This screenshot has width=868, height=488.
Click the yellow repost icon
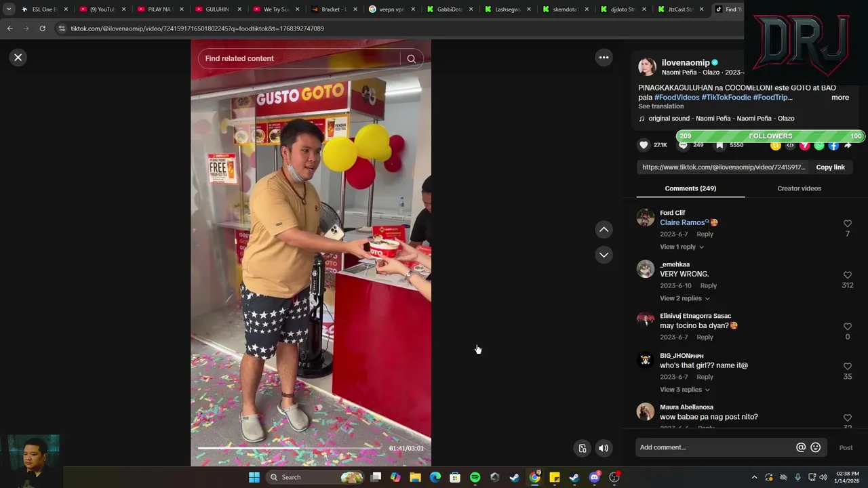(x=775, y=145)
